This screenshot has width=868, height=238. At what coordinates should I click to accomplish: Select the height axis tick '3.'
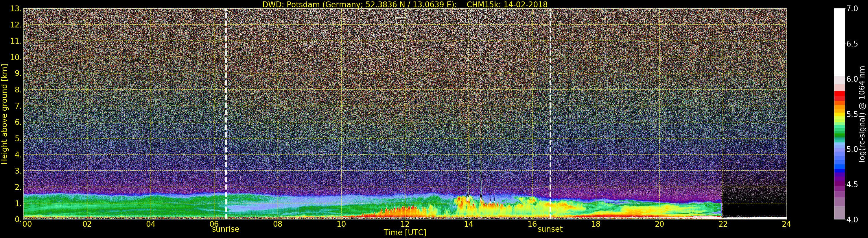click(x=18, y=171)
